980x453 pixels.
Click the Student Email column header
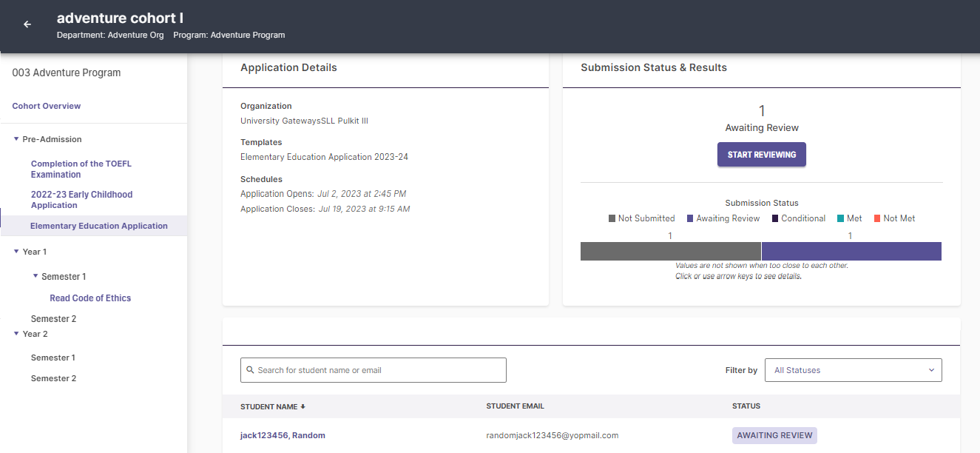(515, 406)
